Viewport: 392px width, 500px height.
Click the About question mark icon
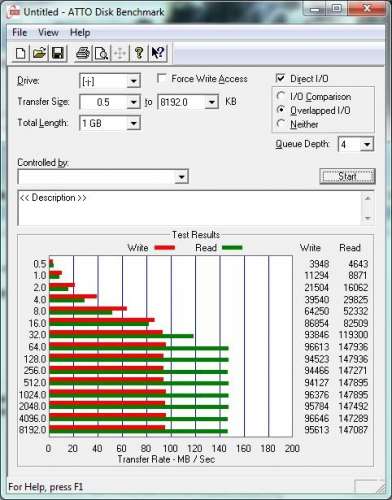coord(139,53)
